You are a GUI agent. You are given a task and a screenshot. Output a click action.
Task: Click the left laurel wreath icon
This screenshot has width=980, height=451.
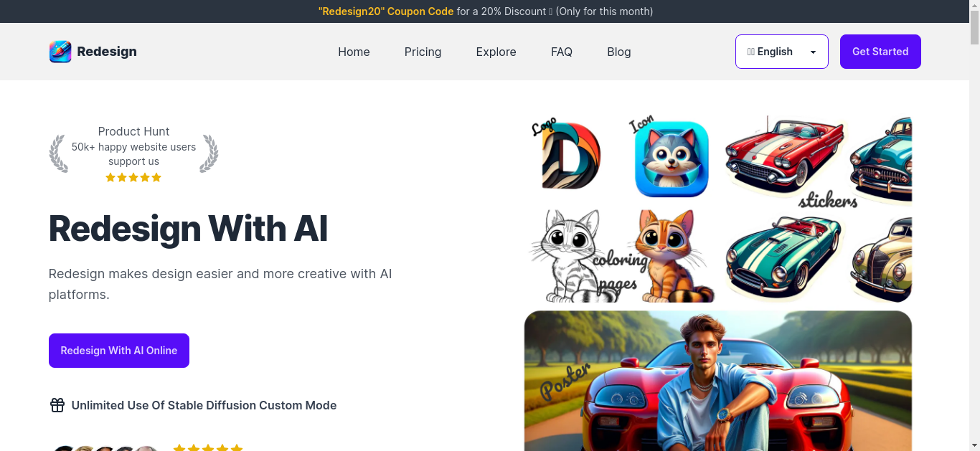[x=59, y=153]
